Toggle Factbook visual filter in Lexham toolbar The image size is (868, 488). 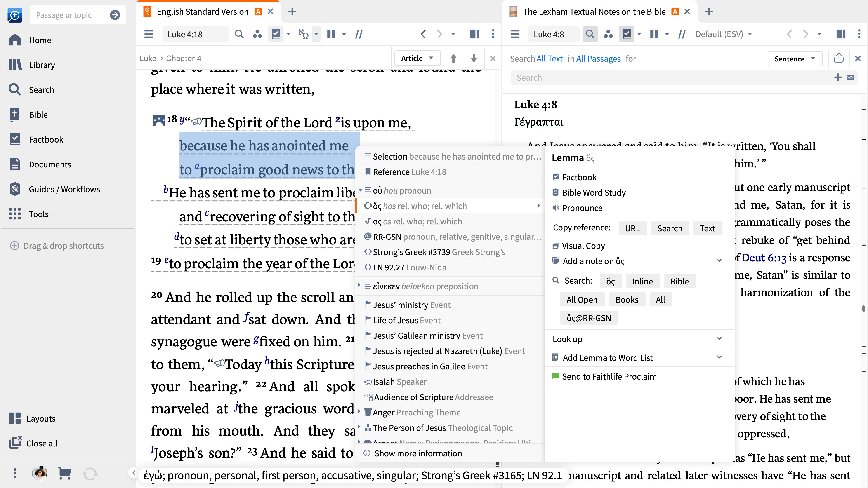pos(626,34)
